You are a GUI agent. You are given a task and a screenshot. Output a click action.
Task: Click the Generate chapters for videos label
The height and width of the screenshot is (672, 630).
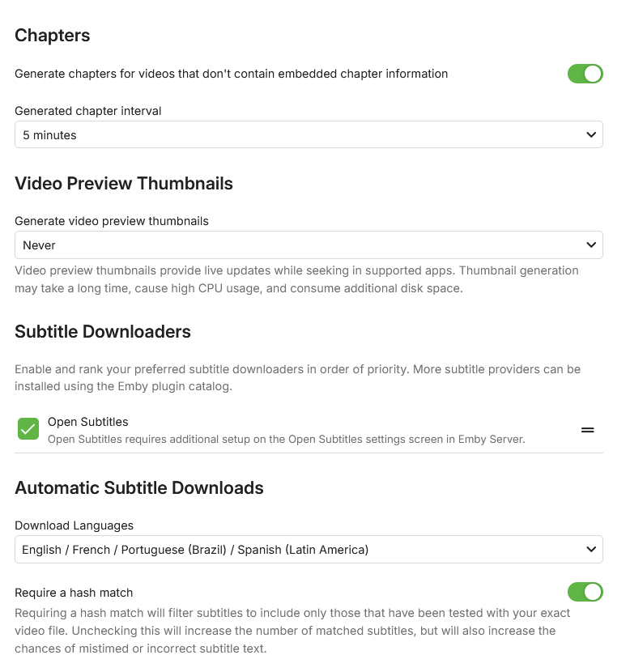pos(231,74)
